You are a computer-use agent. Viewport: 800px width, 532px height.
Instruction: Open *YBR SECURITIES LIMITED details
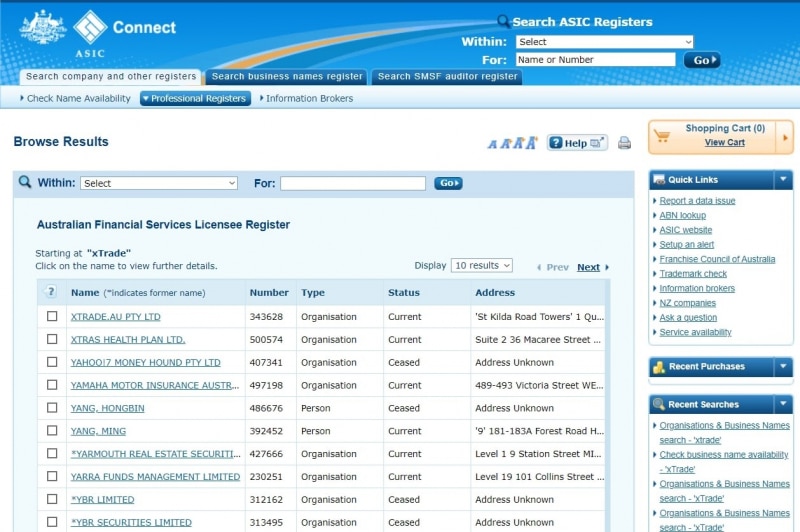[x=131, y=523]
